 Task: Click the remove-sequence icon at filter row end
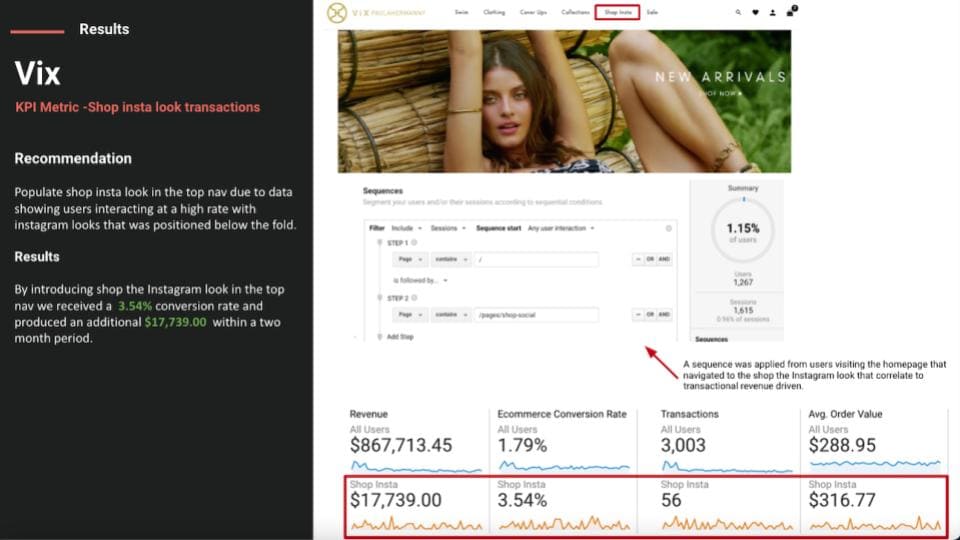pos(669,228)
